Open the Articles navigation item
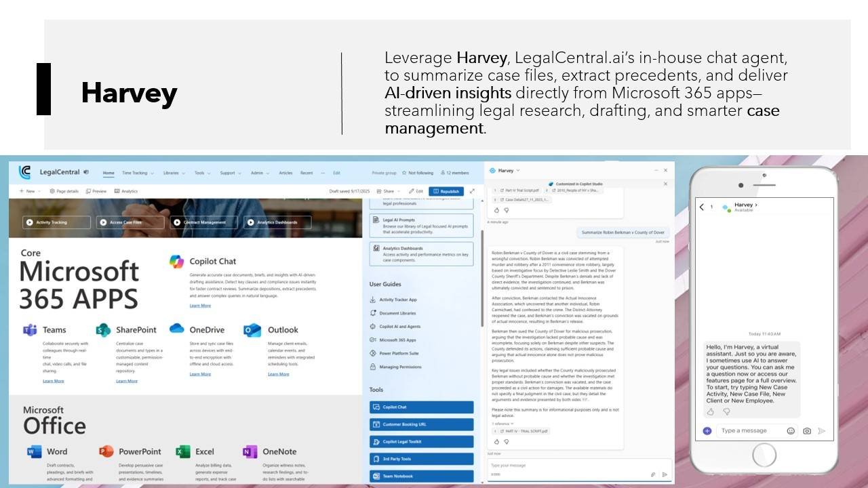 [x=285, y=173]
